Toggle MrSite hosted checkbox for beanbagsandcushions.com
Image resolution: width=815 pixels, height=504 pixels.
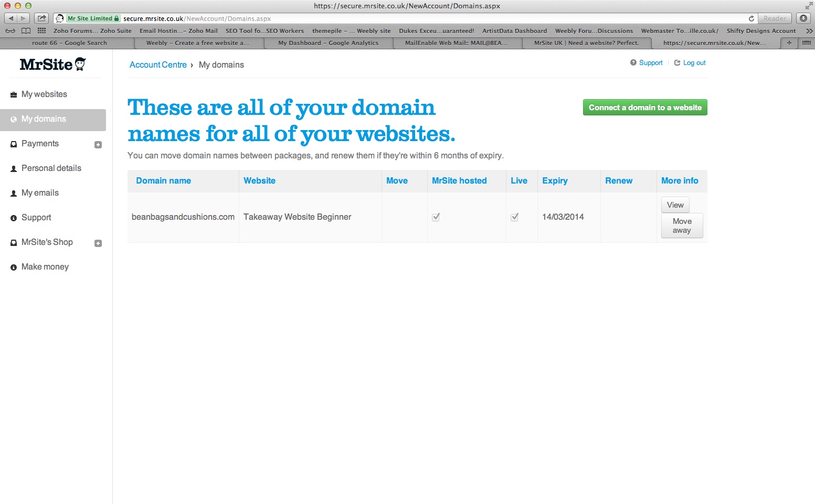[x=436, y=217]
